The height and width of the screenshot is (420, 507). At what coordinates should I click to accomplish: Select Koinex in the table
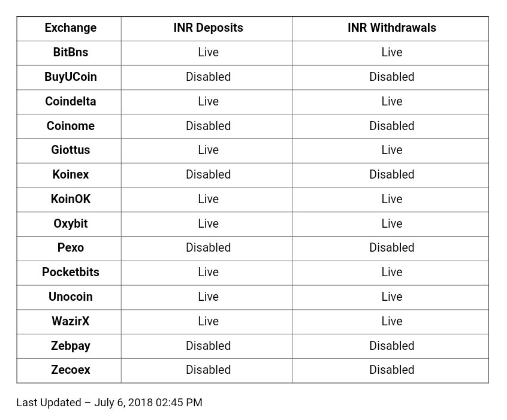pyautogui.click(x=71, y=174)
